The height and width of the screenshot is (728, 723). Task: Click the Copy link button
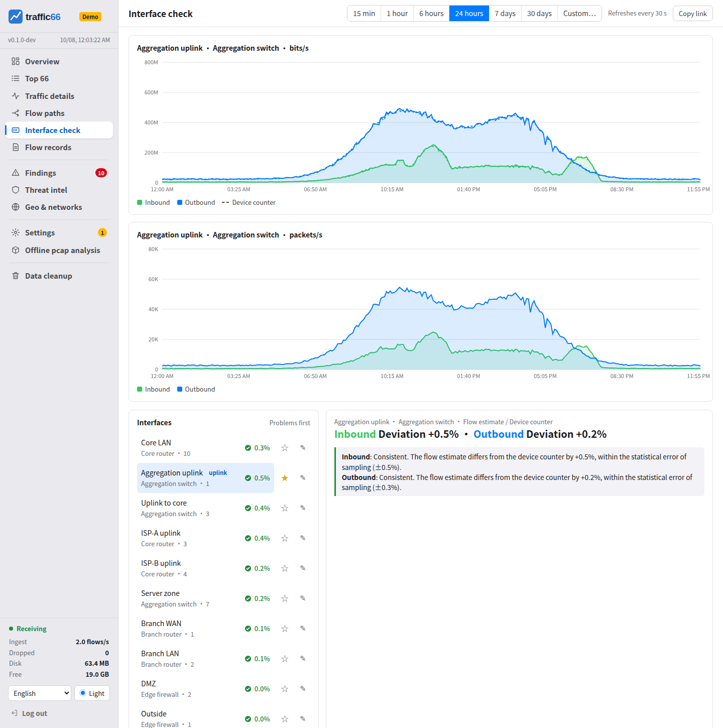(692, 14)
